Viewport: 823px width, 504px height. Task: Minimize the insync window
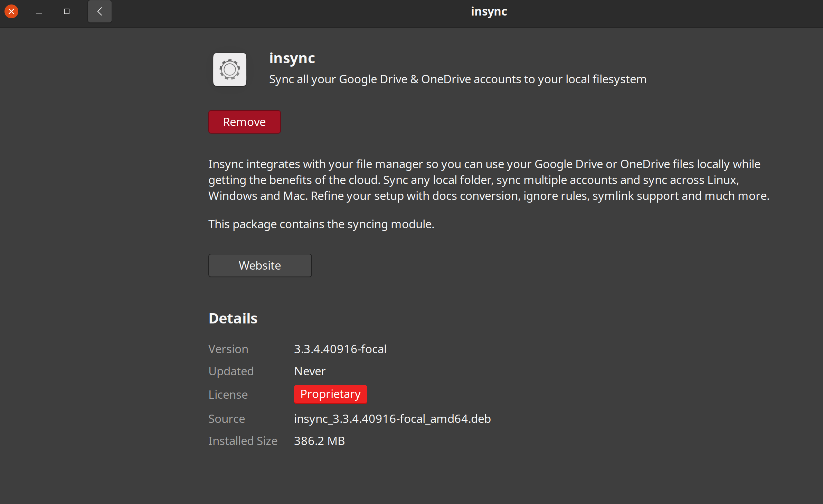[39, 11]
